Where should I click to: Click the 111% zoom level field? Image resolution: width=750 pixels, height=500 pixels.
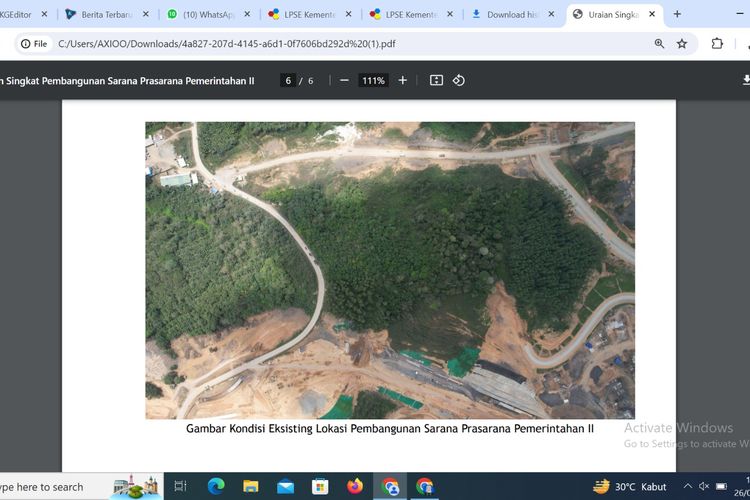[x=373, y=80]
